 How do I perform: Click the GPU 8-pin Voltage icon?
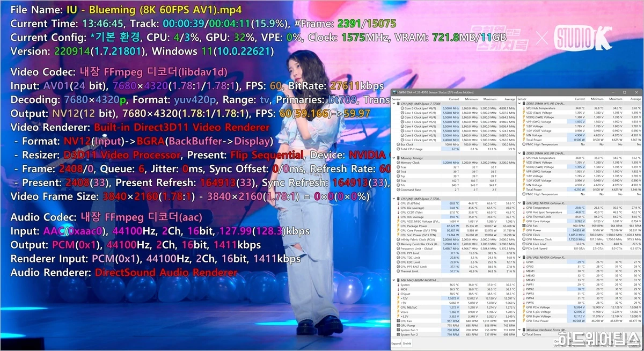523,317
